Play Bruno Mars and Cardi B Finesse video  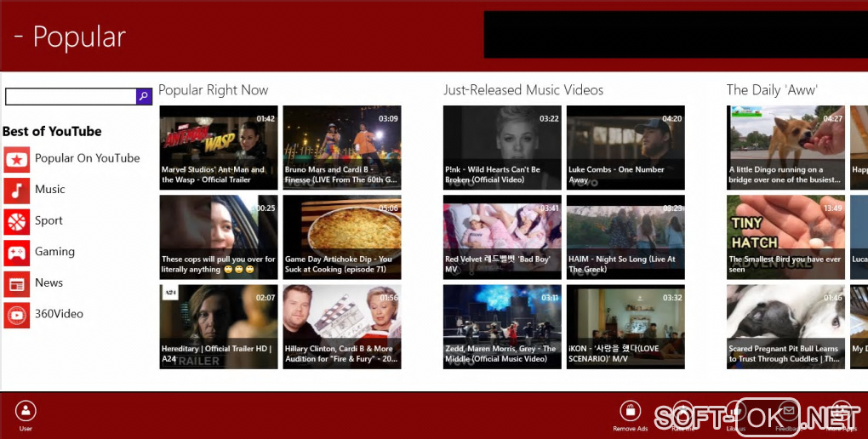coord(342,148)
